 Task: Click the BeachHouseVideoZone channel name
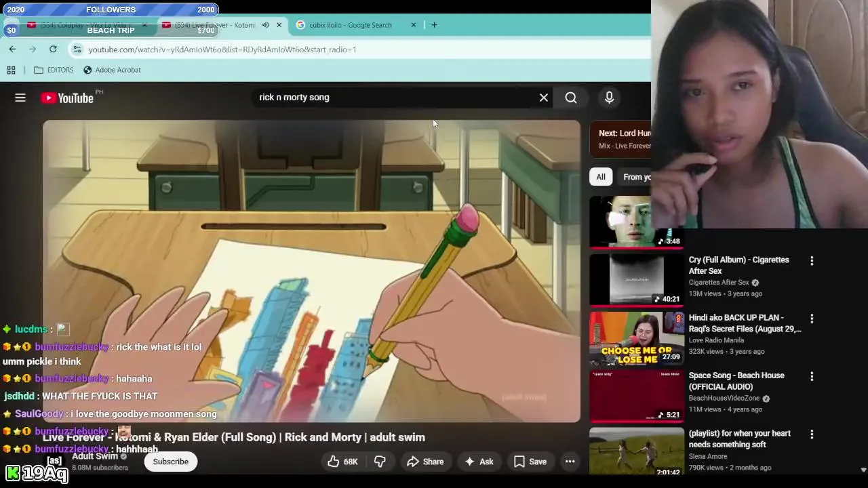724,398
